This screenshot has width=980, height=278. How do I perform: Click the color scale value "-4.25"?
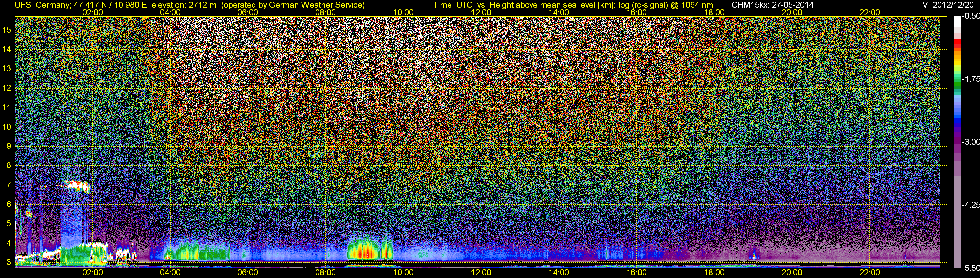(971, 205)
